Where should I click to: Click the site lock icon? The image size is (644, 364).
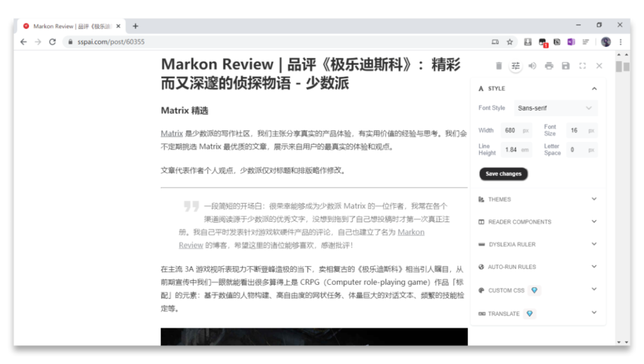70,42
